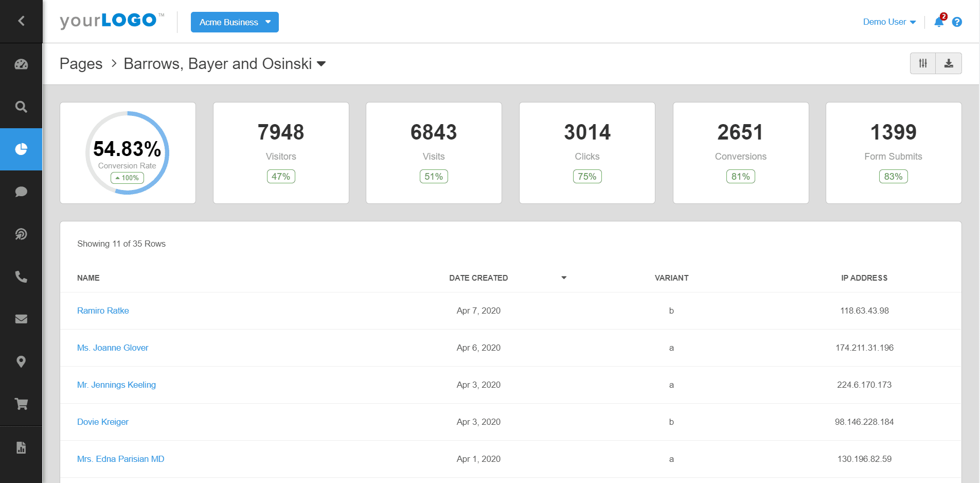The height and width of the screenshot is (483, 980).
Task: Open notifications bell with 2 alerts
Action: tap(939, 22)
